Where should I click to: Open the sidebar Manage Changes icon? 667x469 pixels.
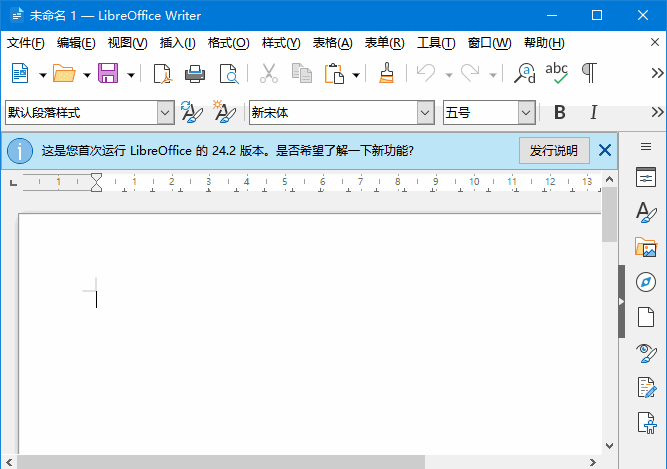(x=647, y=388)
